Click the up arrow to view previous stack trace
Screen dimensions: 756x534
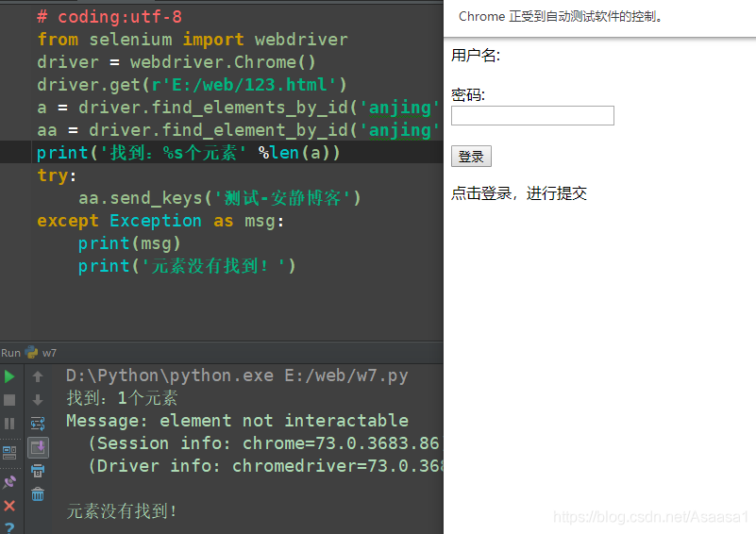(x=38, y=376)
